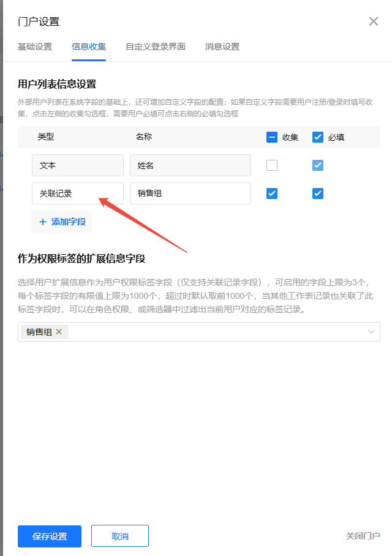
Task: Click the plus icon beside 添加字段
Action: point(43,222)
